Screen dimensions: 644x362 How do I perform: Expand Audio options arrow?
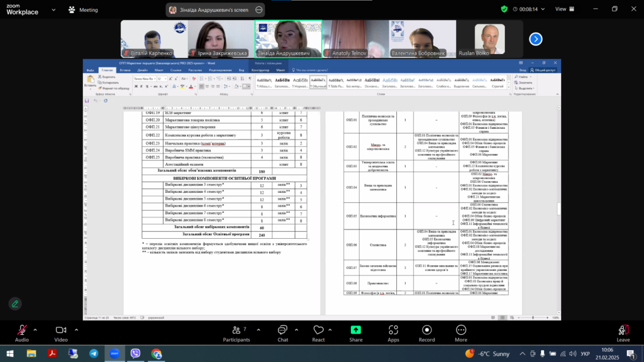click(35, 329)
